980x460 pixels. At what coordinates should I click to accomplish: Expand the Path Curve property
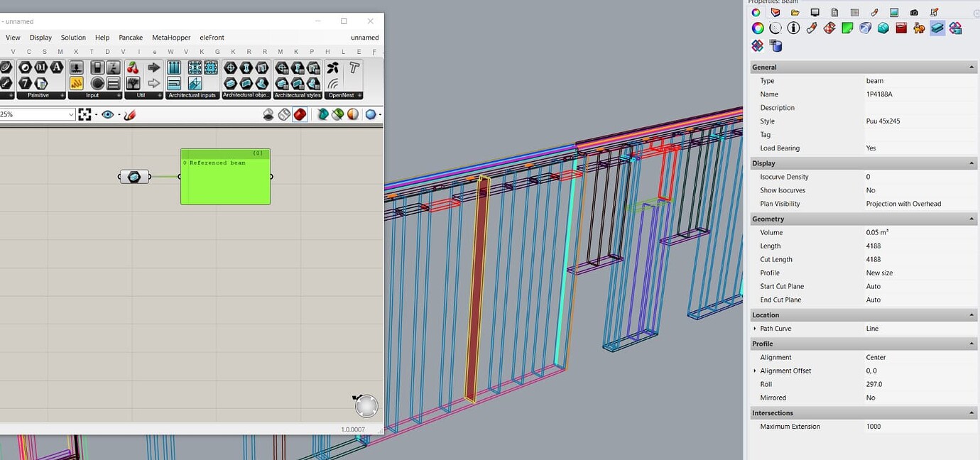754,328
